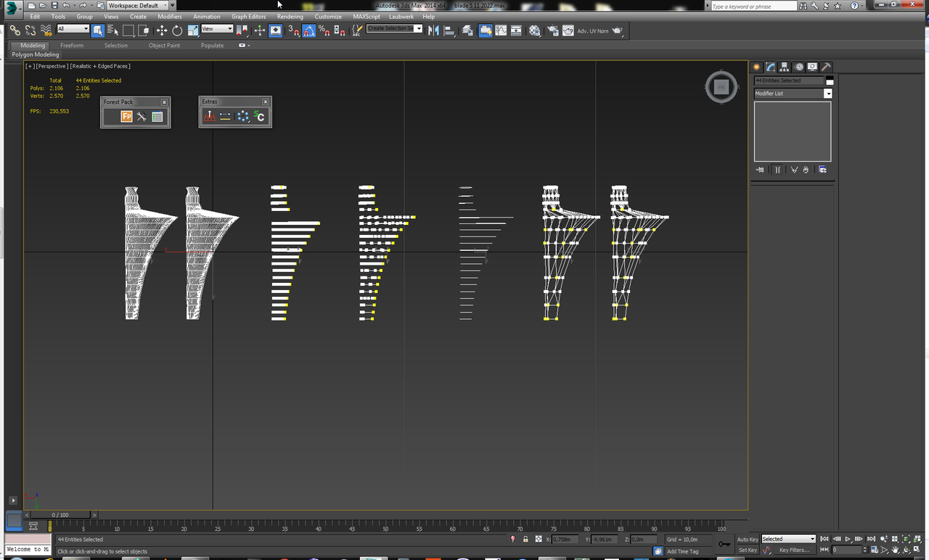
Task: Open the View coordinate system dropdown
Action: (217, 29)
